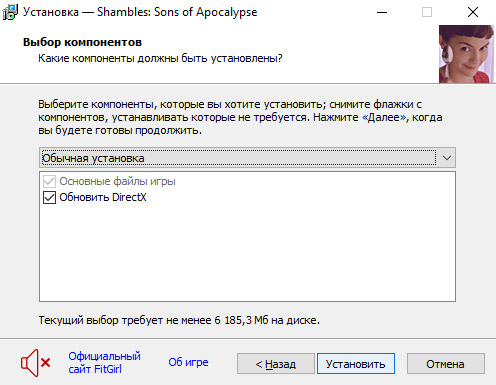Image resolution: width=496 pixels, height=385 pixels.
Task: Visit Официальный сайт FitGirl link
Action: 104,363
